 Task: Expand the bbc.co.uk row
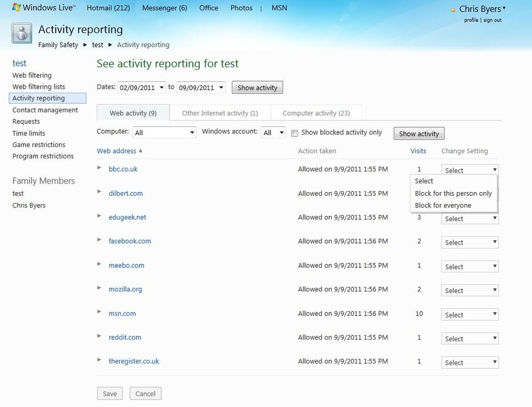[x=99, y=168]
